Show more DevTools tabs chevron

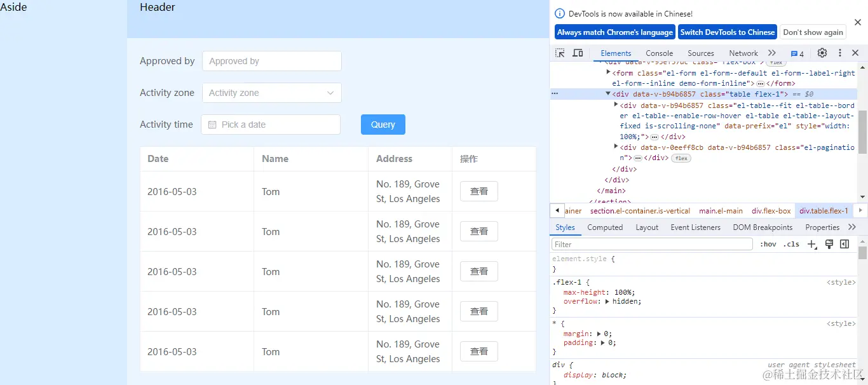click(772, 53)
